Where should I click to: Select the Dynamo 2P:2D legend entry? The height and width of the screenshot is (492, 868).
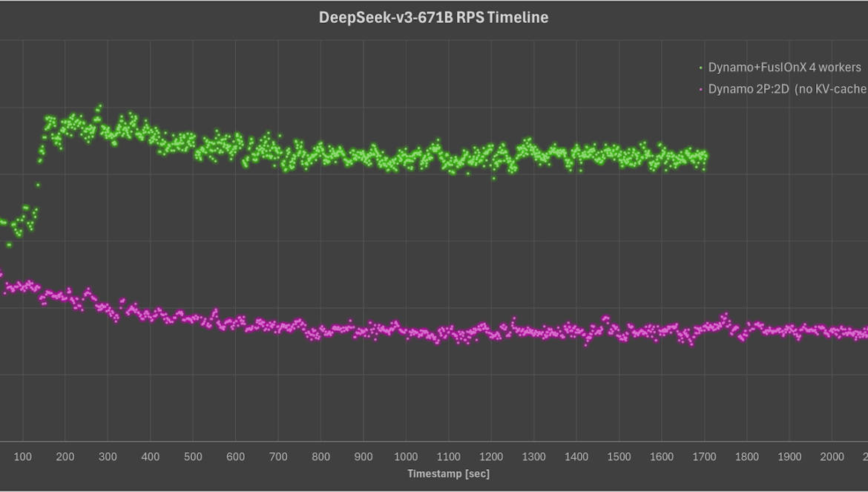(783, 89)
